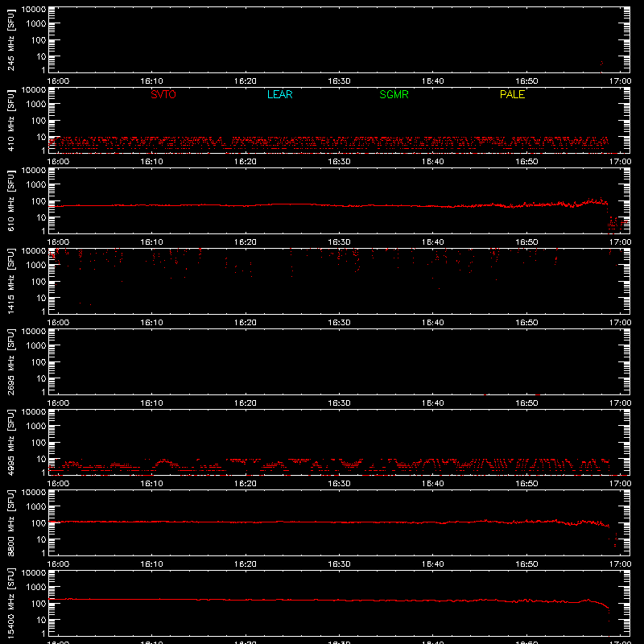Viewport: 644px width, 644px height.
Task: Select the 410 MHz [SFU] axis title
Action: point(11,122)
